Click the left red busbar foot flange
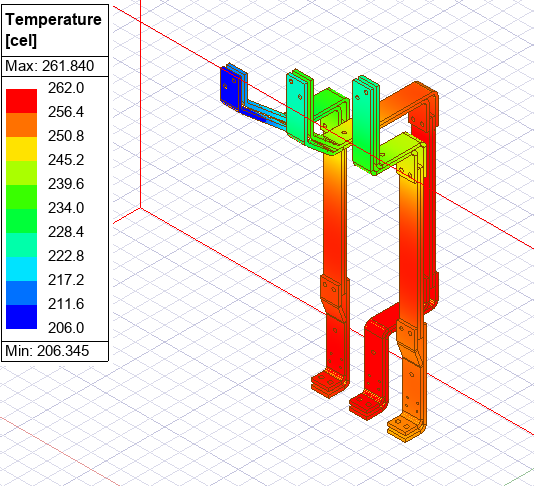534x486 pixels. coord(329,383)
